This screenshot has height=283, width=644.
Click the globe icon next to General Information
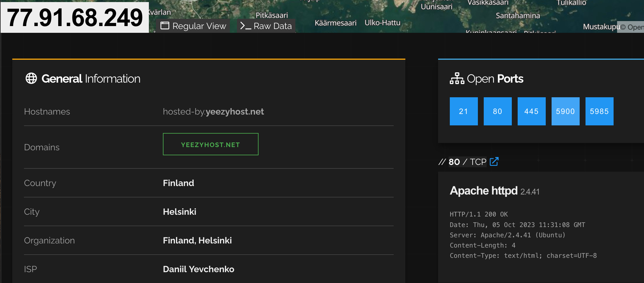point(31,79)
